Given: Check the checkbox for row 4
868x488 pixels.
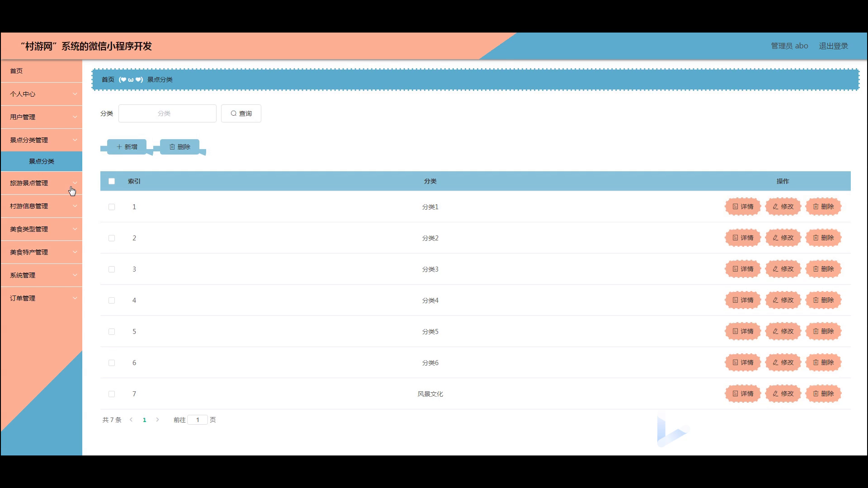Looking at the screenshot, I should (x=112, y=300).
